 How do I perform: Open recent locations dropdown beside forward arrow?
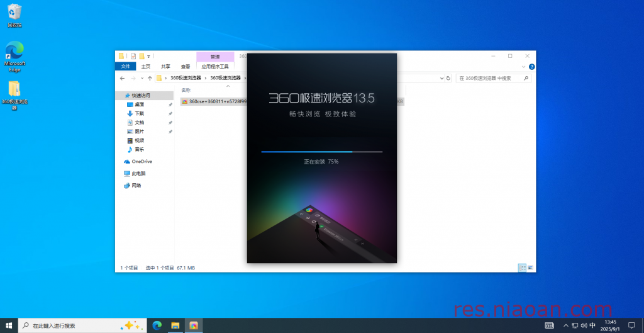(142, 78)
